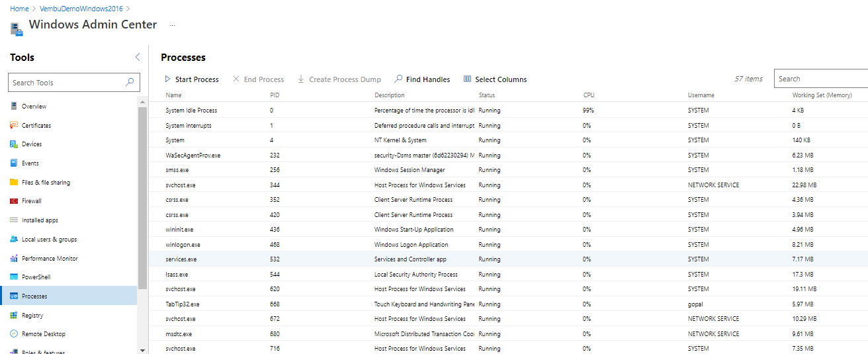Click the Remote Desktop icon
Screen dimensions: 868x354
click(x=14, y=334)
